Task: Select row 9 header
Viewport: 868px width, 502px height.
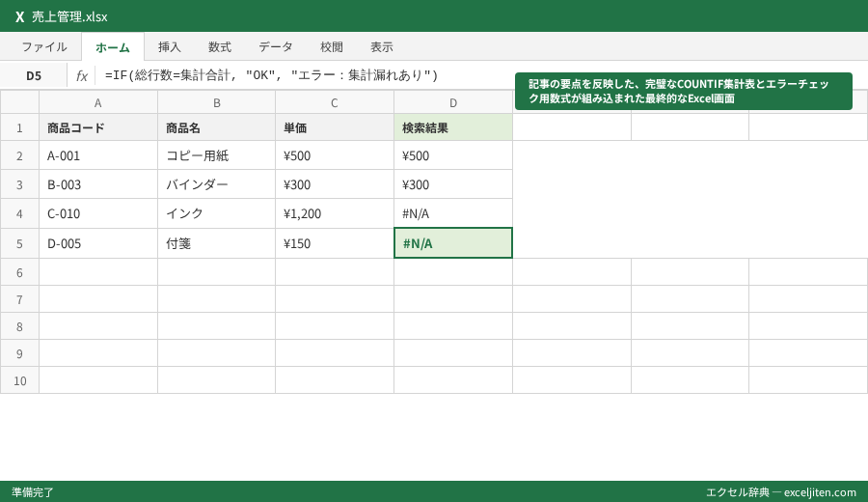Action: click(19, 353)
